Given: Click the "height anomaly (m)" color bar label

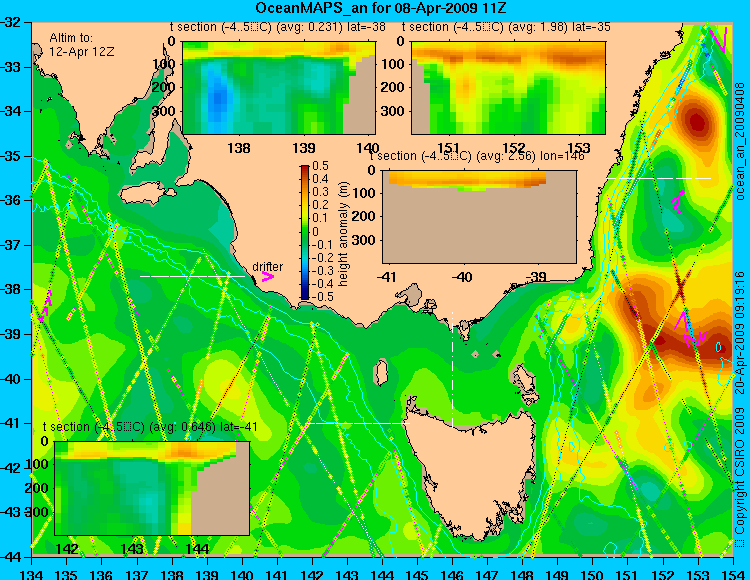Looking at the screenshot, I should (343, 233).
